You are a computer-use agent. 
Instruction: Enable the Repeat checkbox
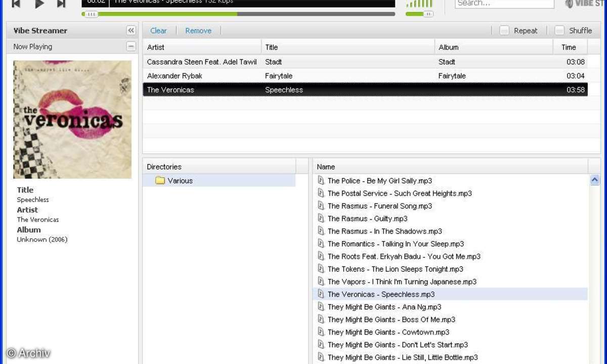(x=504, y=30)
